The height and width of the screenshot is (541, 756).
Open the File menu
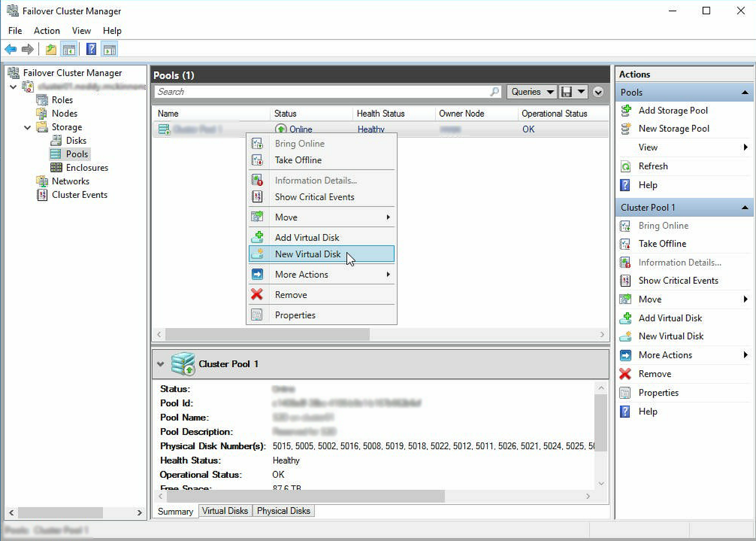click(x=15, y=31)
